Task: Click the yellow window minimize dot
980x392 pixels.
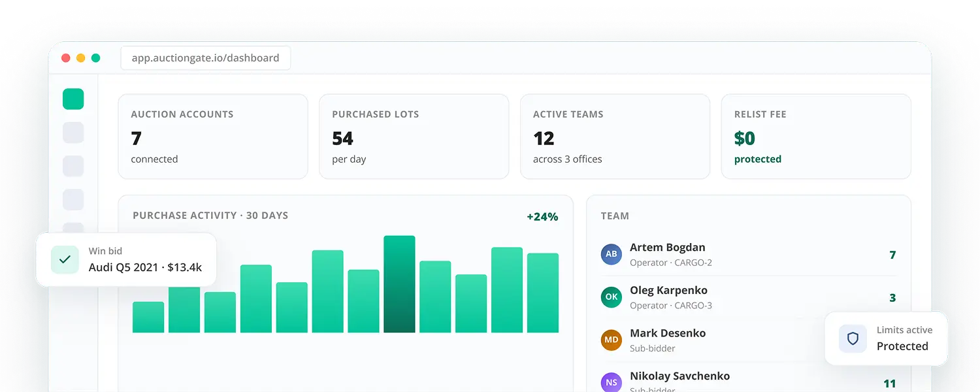Action: click(81, 58)
